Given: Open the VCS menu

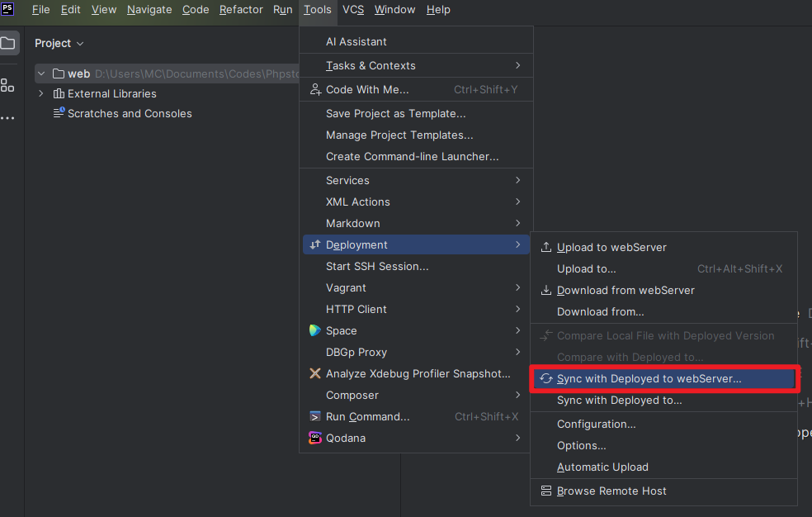Looking at the screenshot, I should [353, 10].
